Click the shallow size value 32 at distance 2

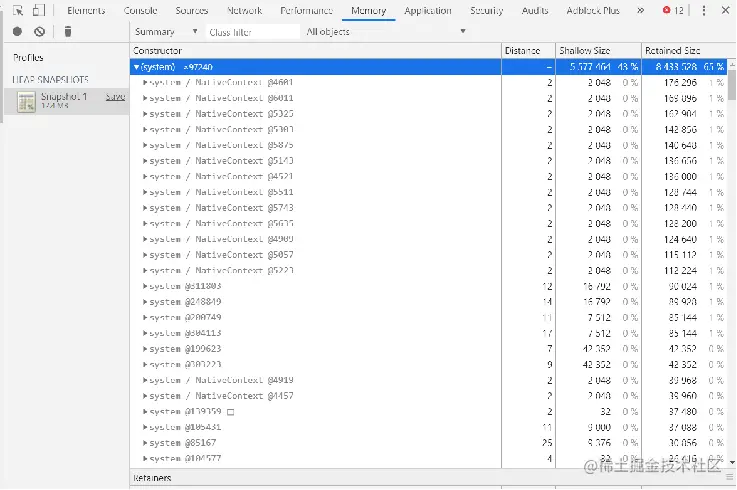pyautogui.click(x=605, y=412)
